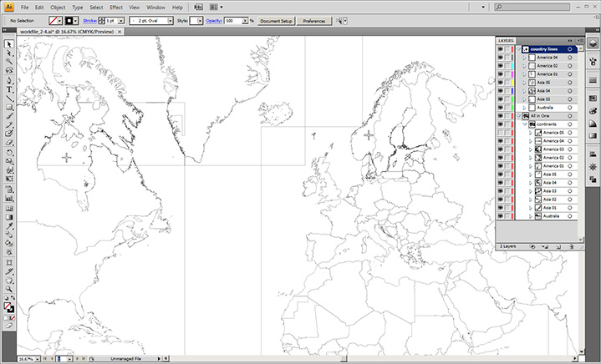This screenshot has width=601, height=364.
Task: Expand the 'America 05' sublayer
Action: pyautogui.click(x=531, y=133)
